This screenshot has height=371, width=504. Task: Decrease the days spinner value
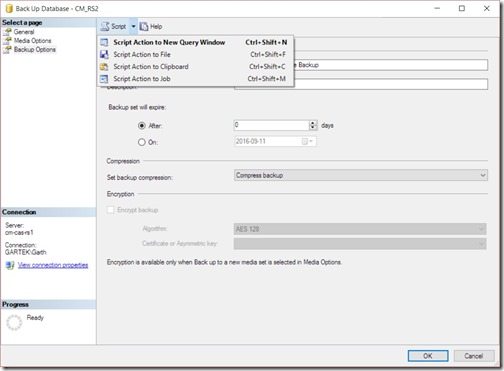313,128
